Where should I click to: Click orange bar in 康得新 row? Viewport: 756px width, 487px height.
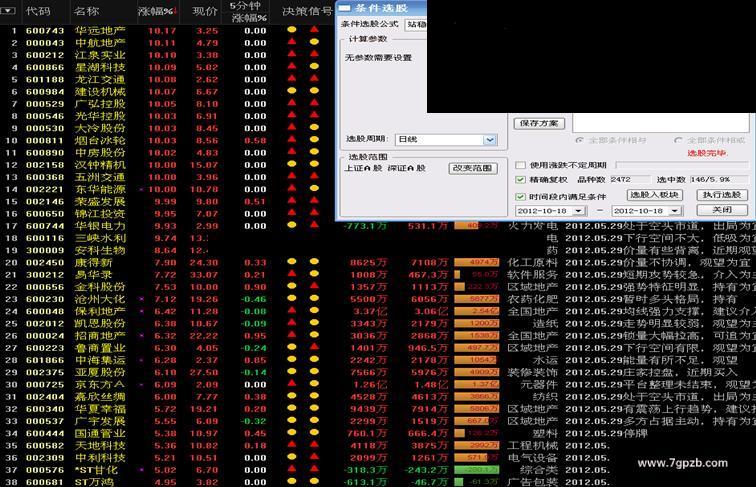point(476,262)
